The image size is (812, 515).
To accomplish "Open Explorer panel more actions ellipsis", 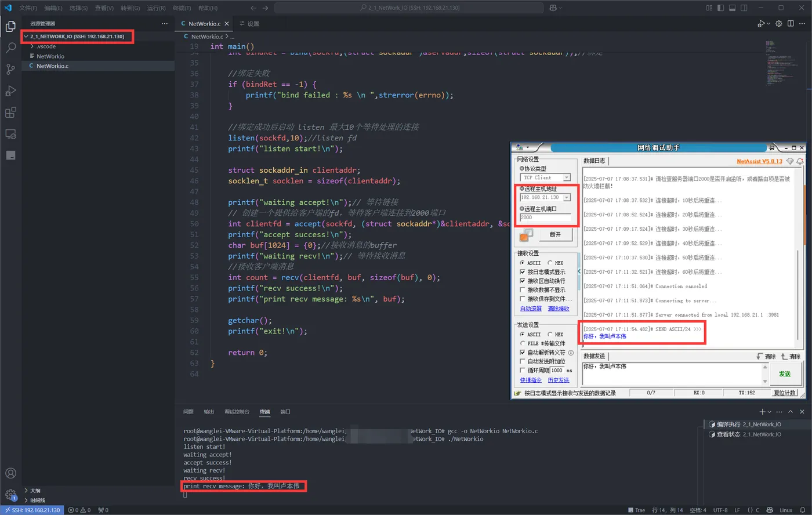I will pos(165,23).
